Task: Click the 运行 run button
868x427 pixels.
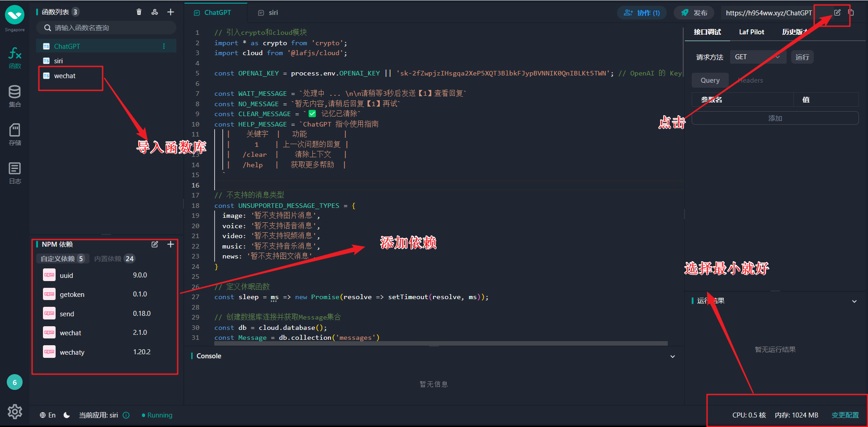Action: coord(802,57)
